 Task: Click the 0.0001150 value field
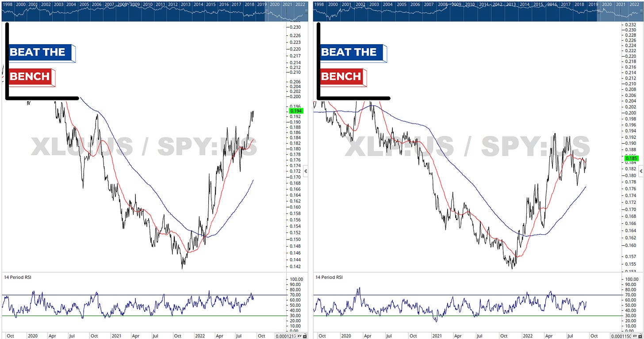[621, 336]
